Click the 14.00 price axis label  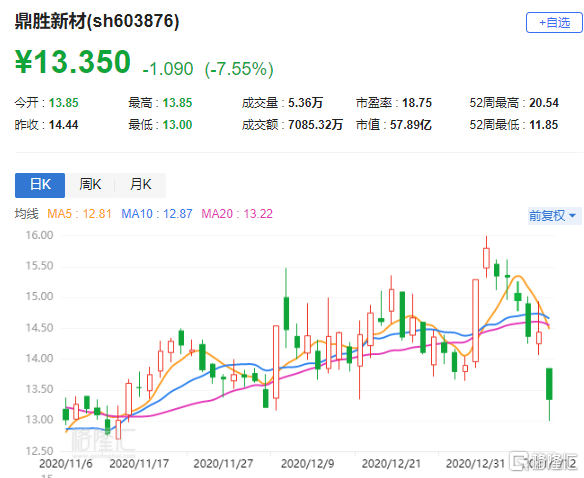[39, 359]
